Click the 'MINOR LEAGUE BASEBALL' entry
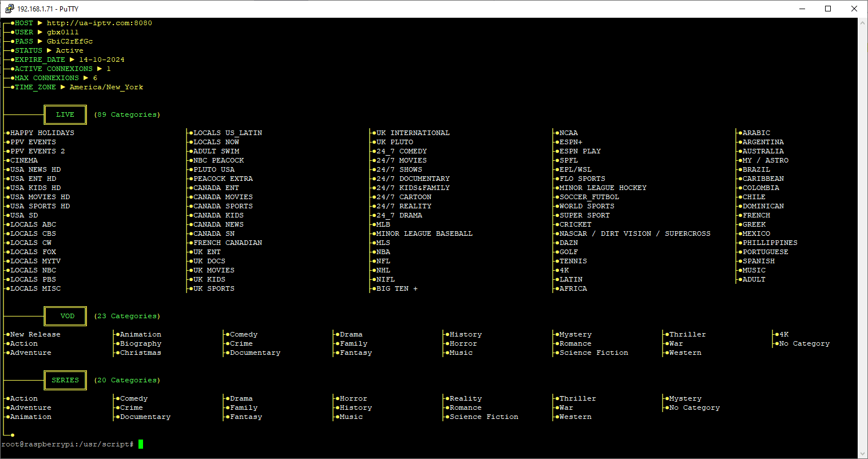This screenshot has width=868, height=459. pos(425,234)
